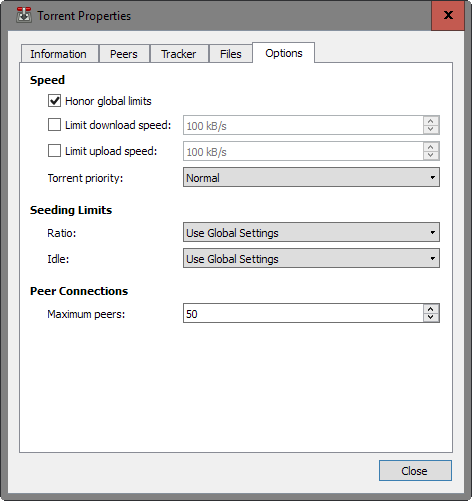Open the Peers tab
472x501 pixels.
(x=124, y=54)
